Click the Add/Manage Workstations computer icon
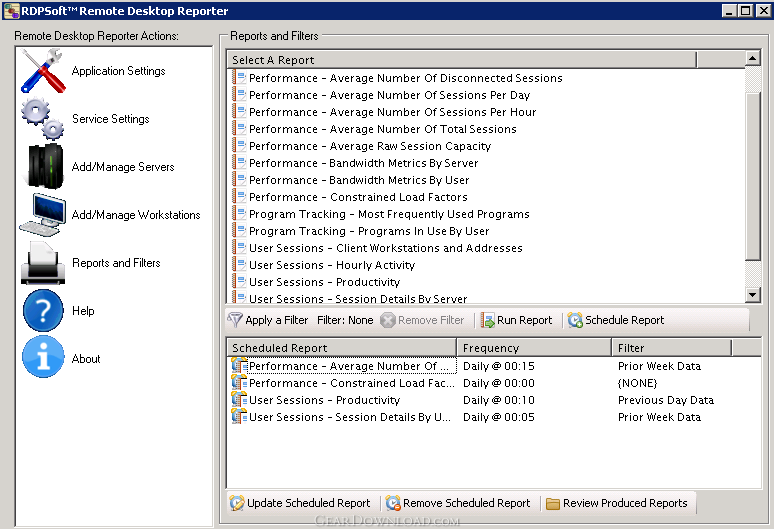Image resolution: width=774 pixels, height=529 pixels. click(42, 215)
